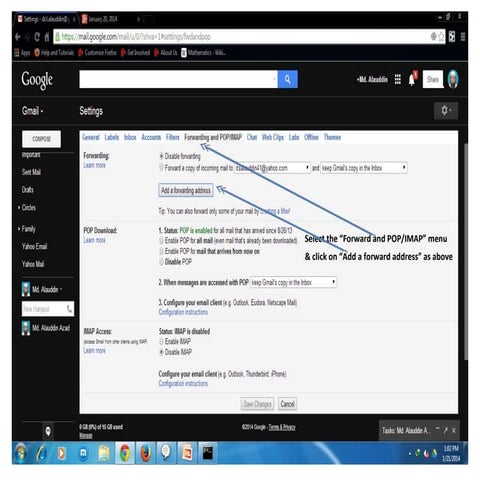Select Forward a copy of incoming mail
480x480 pixels.
[161, 167]
